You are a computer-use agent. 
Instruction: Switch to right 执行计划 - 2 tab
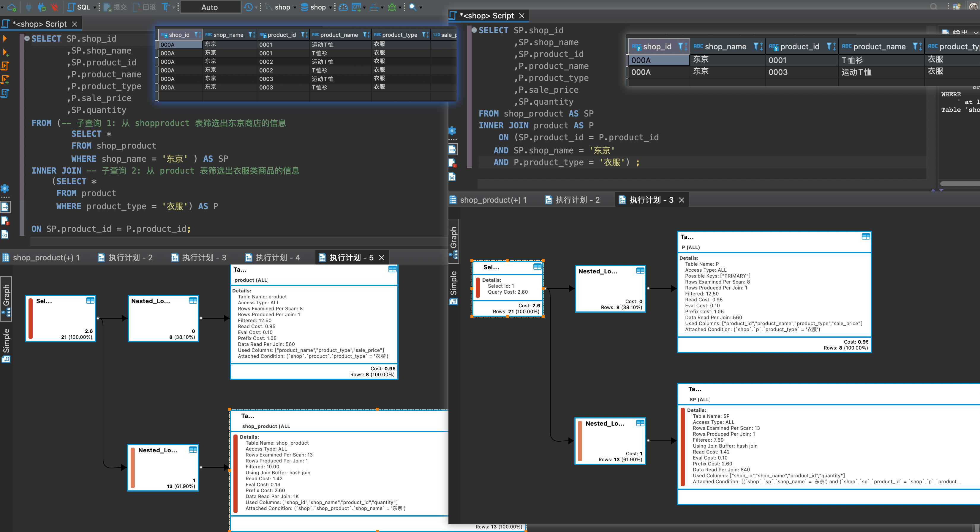(573, 200)
